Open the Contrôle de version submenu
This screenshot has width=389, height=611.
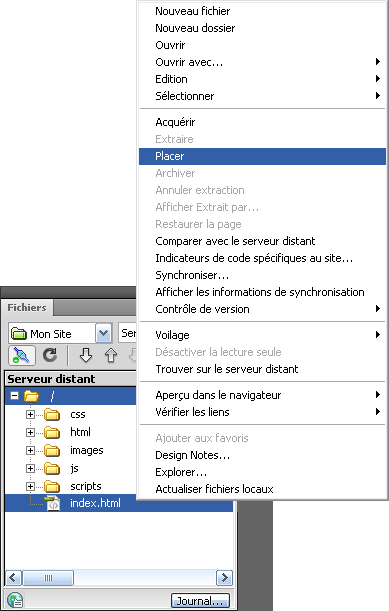[x=262, y=309]
